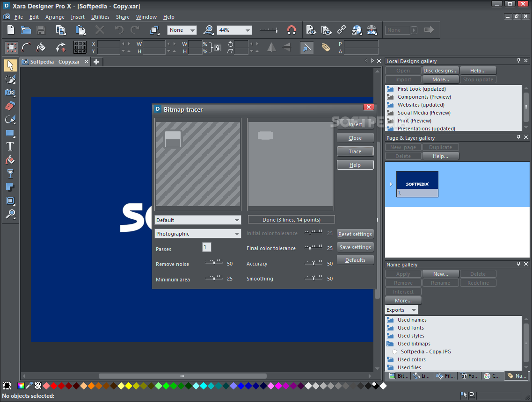Screen dimensions: 532x402
Task: Click the Open file folder icon
Action: click(26, 30)
